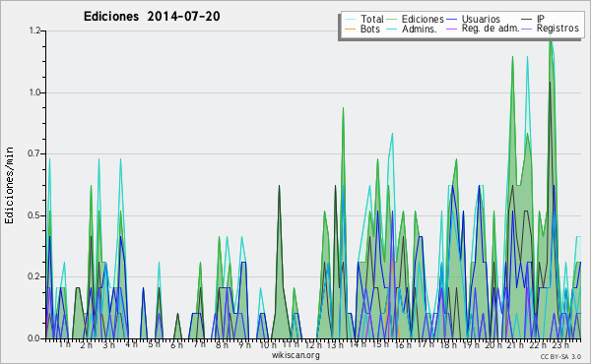Click the 'wikiscan.org' text below the chart
This screenshot has height=364, width=591.
point(295,355)
